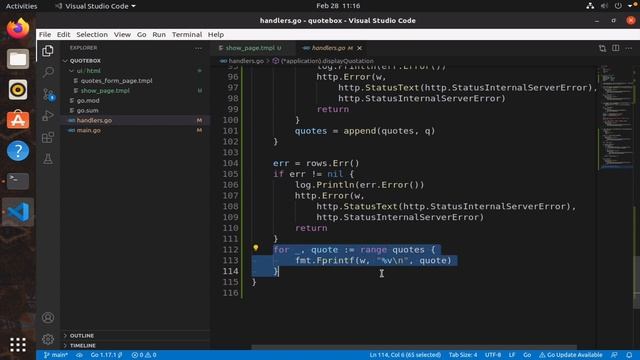Click the main branch indicator in status bar
640x360 pixels.
tap(56, 355)
